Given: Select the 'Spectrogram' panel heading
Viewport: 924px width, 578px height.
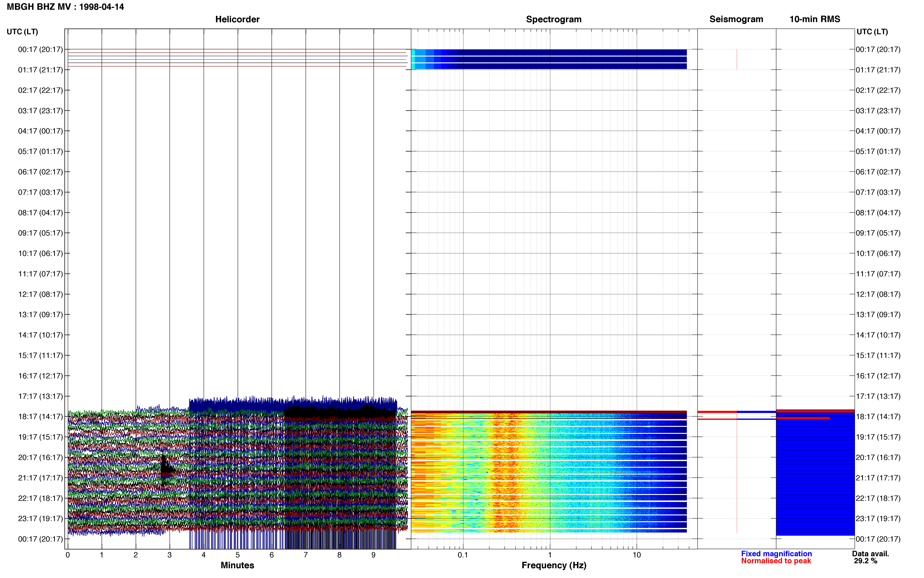Looking at the screenshot, I should point(554,19).
